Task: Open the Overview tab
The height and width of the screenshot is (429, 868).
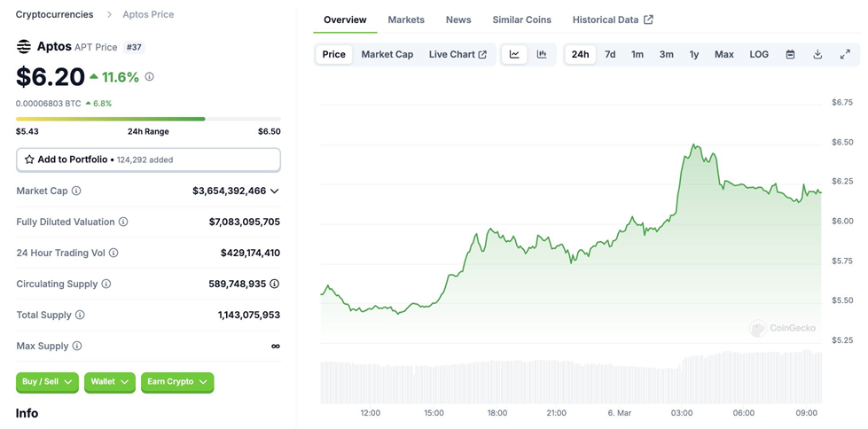Action: 345,19
